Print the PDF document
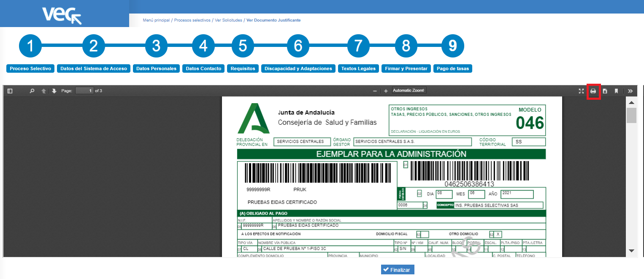The height and width of the screenshot is (279, 644). point(593,91)
